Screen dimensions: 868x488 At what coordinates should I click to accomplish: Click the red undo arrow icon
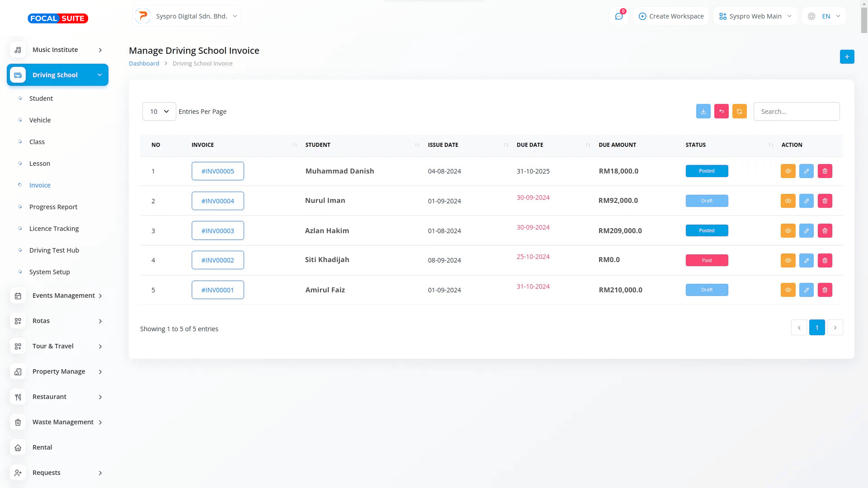(x=721, y=111)
